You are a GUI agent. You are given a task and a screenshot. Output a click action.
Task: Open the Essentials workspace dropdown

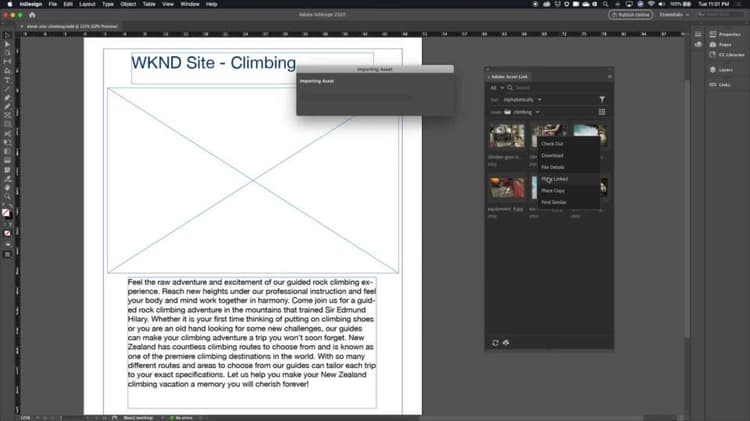[x=674, y=15]
